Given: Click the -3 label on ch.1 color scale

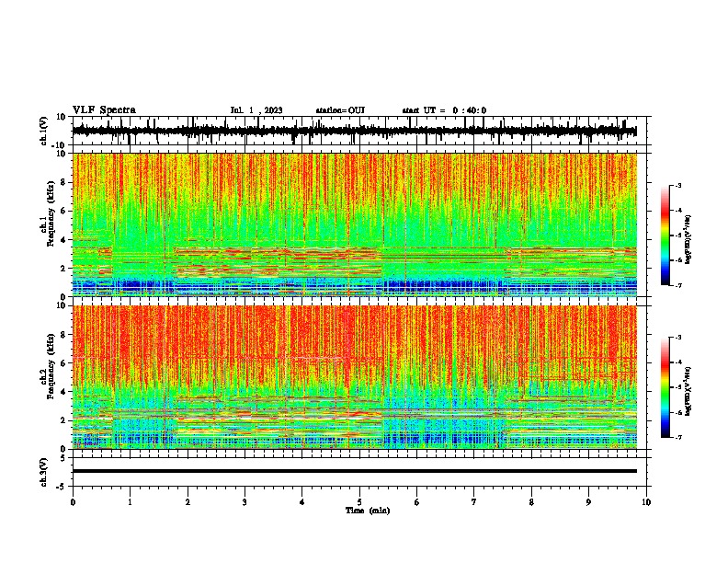Looking at the screenshot, I should point(677,185).
